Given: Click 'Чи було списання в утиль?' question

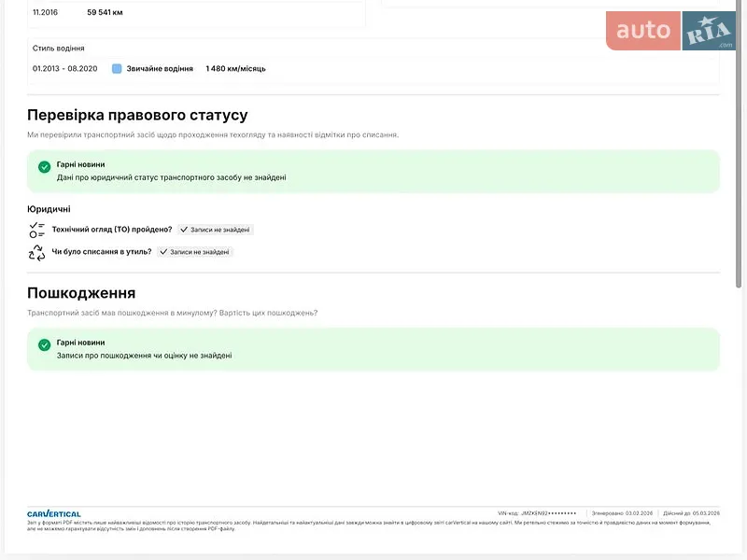Looking at the screenshot, I should coord(102,251).
